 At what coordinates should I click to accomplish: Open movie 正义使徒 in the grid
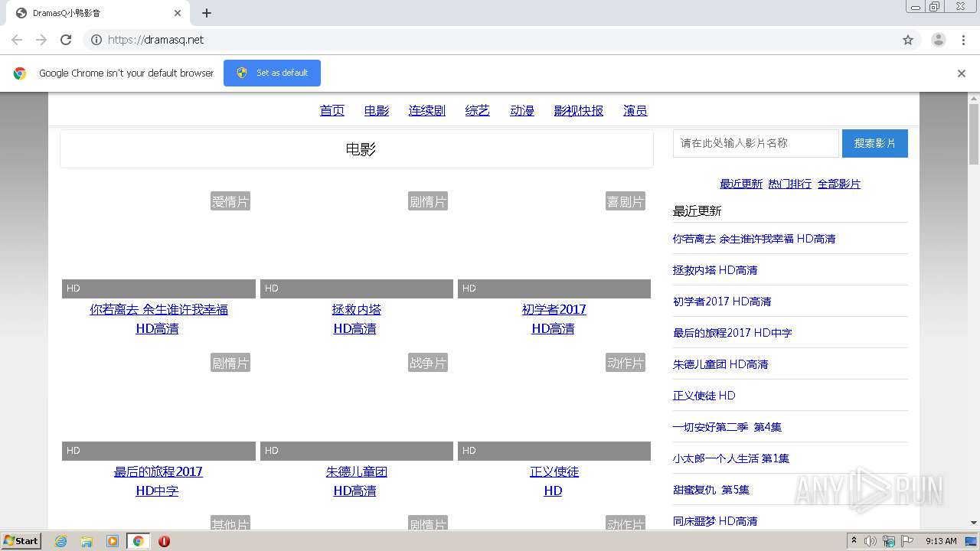[554, 472]
